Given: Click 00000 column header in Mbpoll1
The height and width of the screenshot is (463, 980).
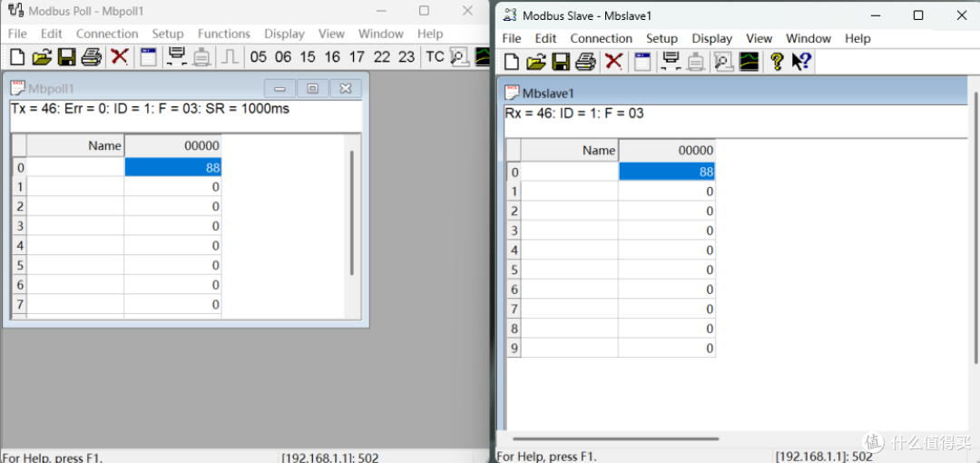Looking at the screenshot, I should tap(173, 146).
